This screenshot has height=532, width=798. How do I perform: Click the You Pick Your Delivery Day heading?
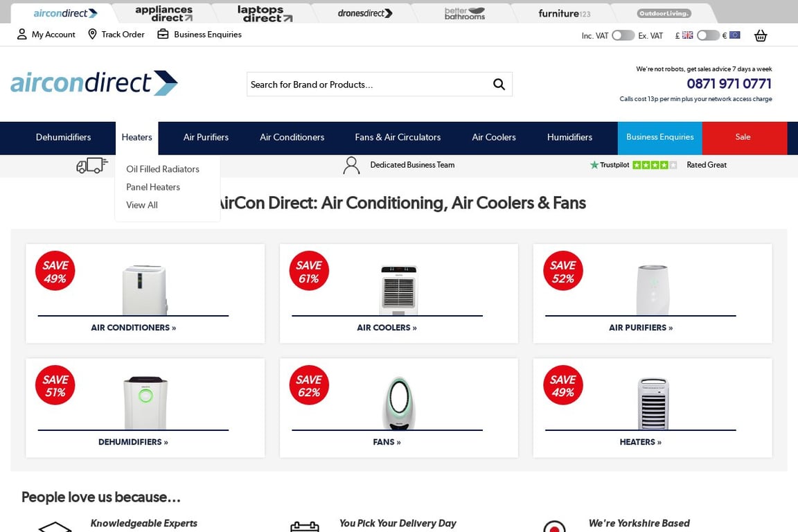click(398, 524)
